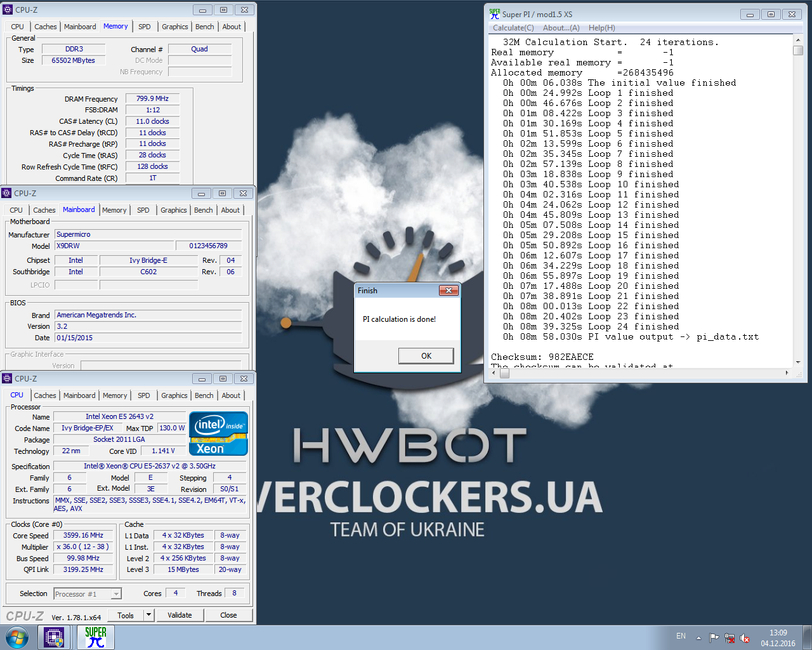The width and height of the screenshot is (812, 650).
Task: Open the taskbar clock showing 13:09
Action: [778, 638]
